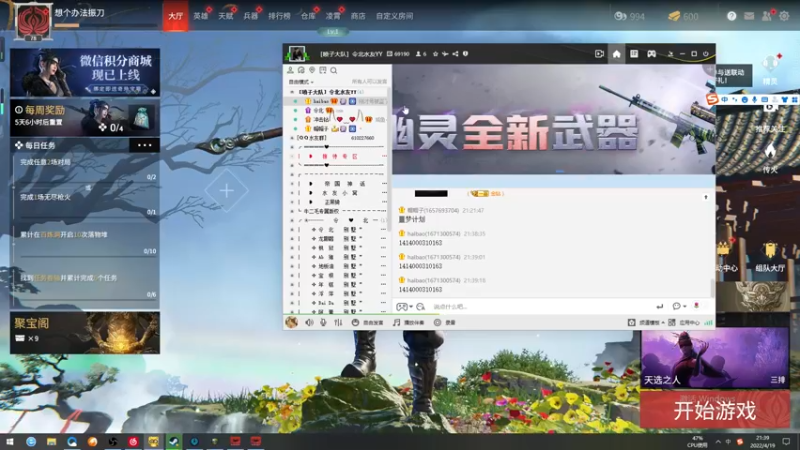Toggle the YY speaker volume icon

pyautogui.click(x=310, y=322)
